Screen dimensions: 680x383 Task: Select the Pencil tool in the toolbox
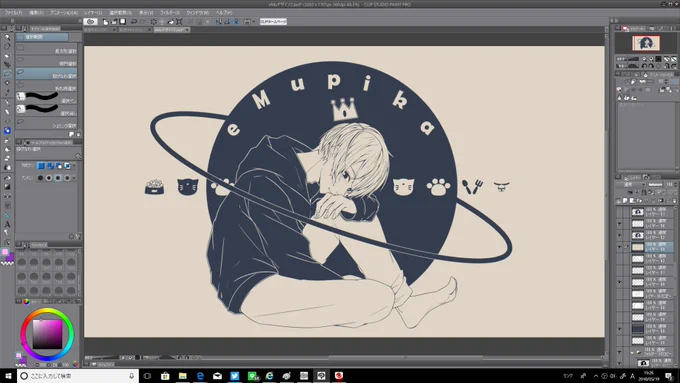click(7, 112)
